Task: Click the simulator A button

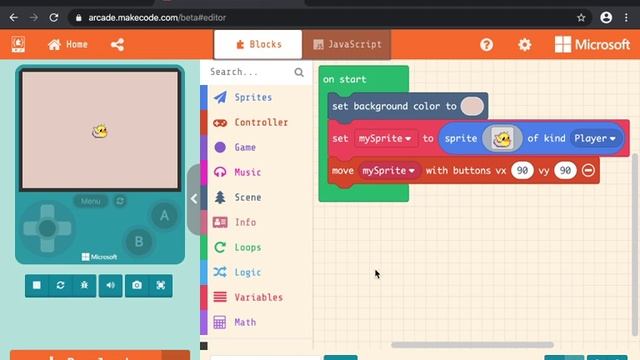Action: point(164,216)
